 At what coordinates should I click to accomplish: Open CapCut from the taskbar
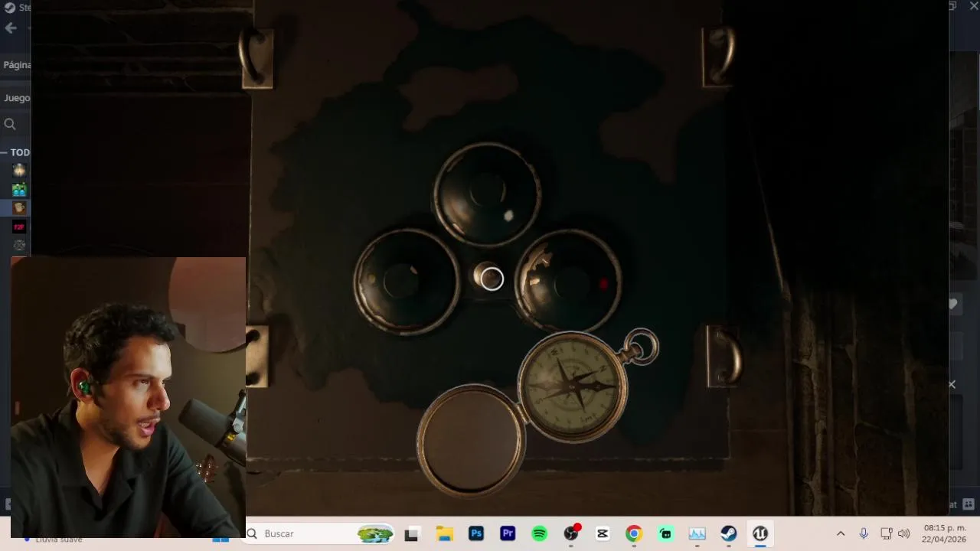603,534
